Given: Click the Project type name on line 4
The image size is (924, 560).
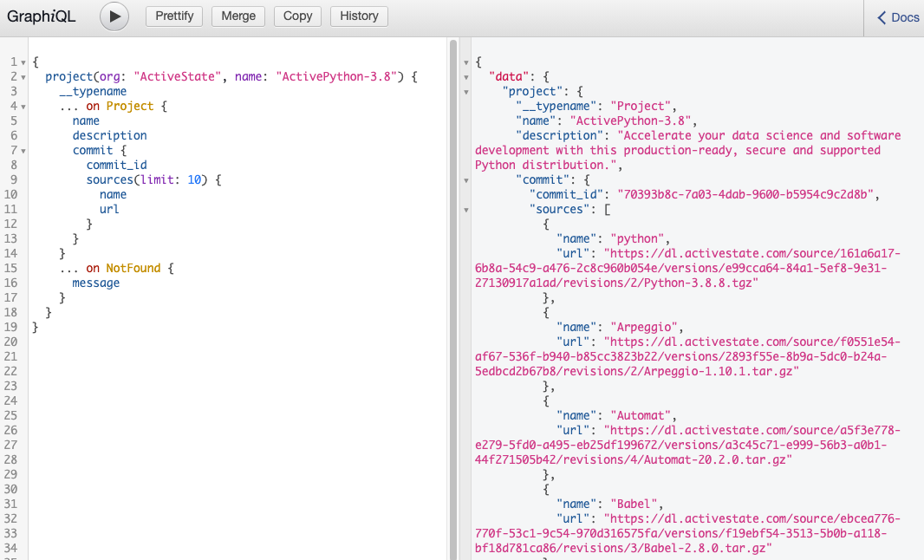Looking at the screenshot, I should tap(130, 106).
